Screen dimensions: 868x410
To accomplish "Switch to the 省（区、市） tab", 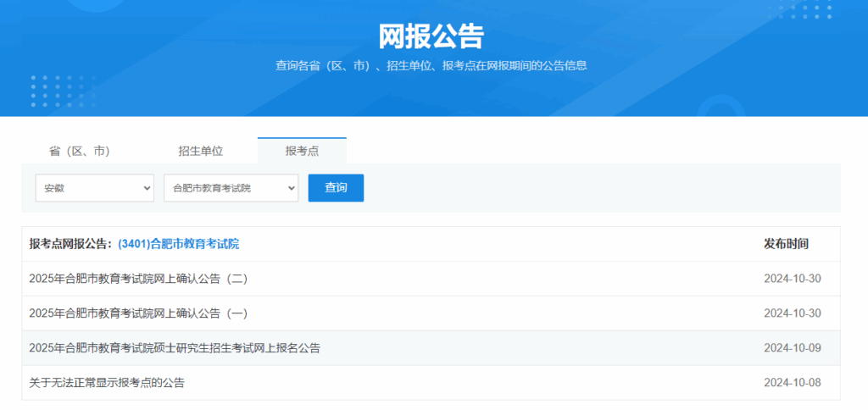I will pyautogui.click(x=80, y=151).
